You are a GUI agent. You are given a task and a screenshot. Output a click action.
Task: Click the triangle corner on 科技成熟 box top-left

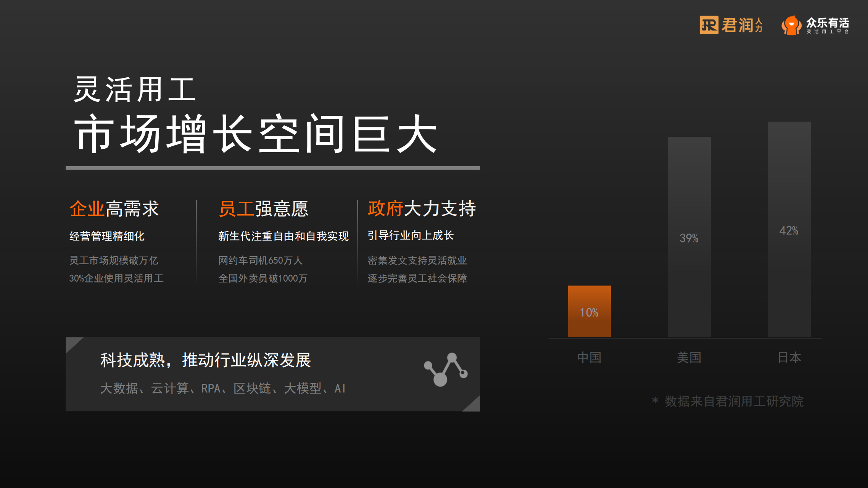pos(72,343)
